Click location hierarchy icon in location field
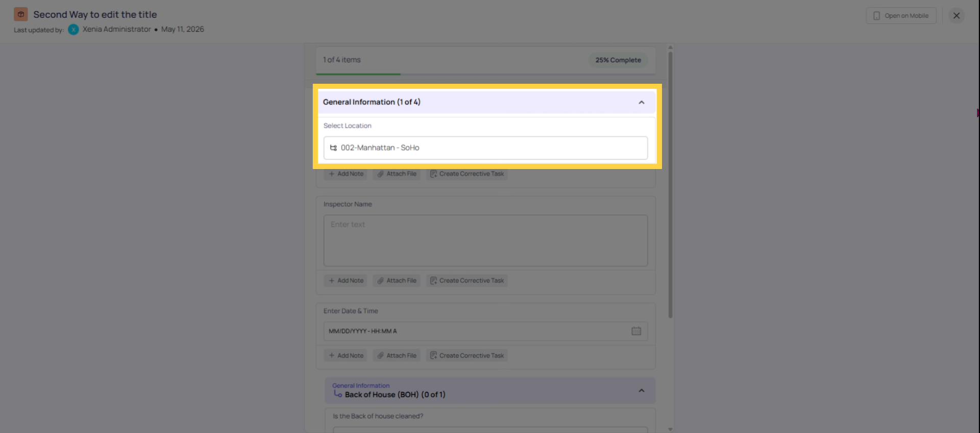Image resolution: width=980 pixels, height=433 pixels. click(333, 148)
